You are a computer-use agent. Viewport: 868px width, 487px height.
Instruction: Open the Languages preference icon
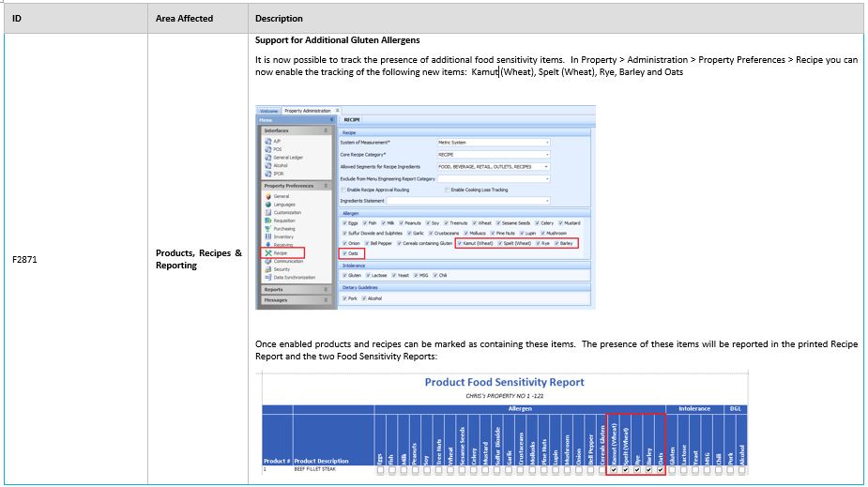pyautogui.click(x=267, y=204)
